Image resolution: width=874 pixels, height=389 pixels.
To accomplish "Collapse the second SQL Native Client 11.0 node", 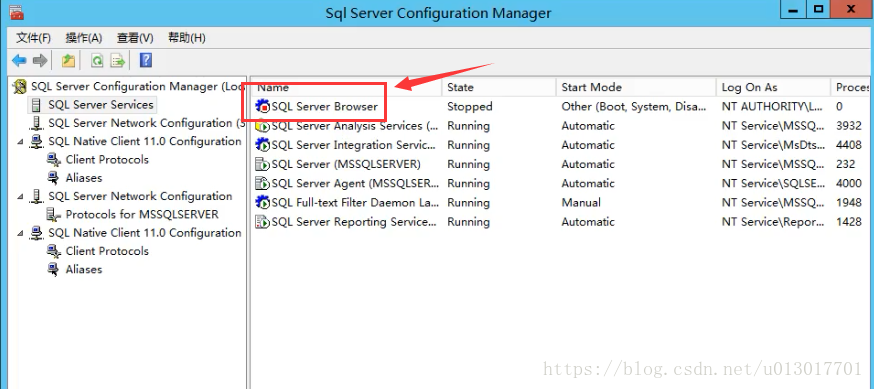I will [21, 233].
